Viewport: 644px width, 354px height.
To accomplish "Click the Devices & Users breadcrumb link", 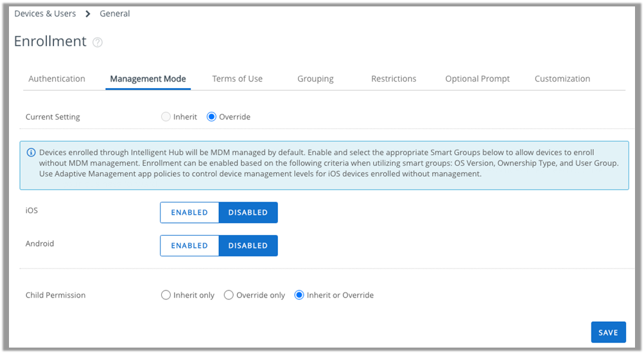I will pos(45,13).
